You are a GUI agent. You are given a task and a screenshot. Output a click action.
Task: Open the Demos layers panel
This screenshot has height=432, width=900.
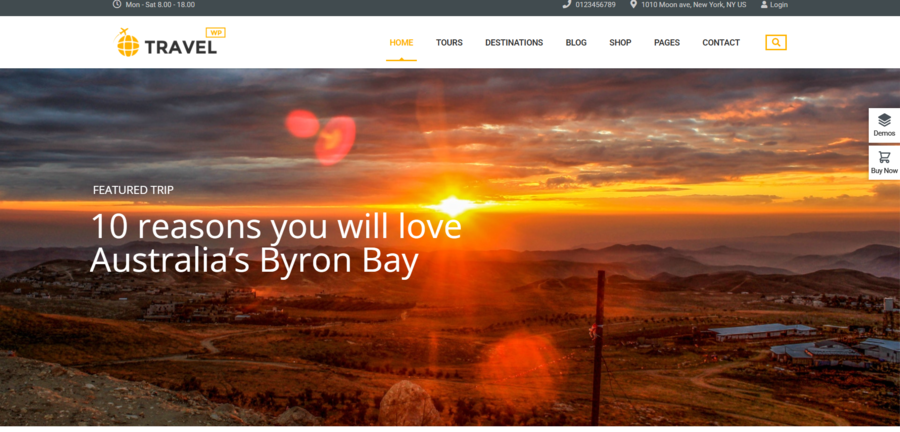coord(884,125)
